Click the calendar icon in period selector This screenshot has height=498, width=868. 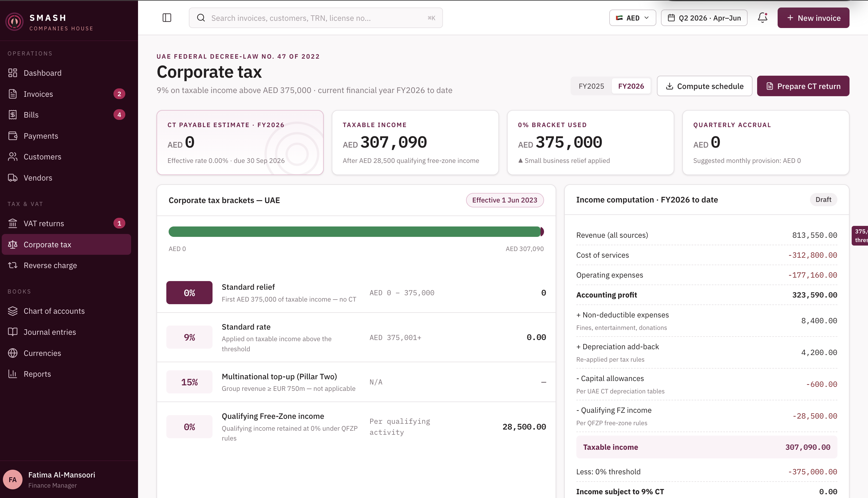click(671, 18)
